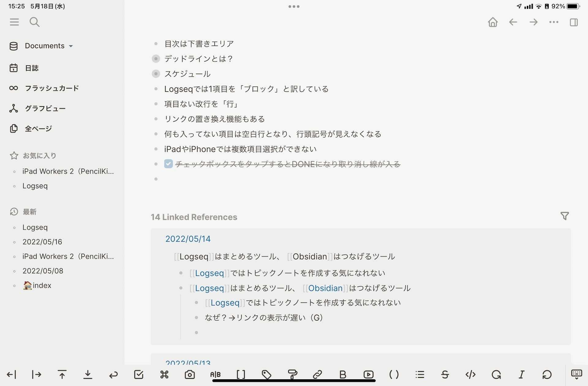Open グラフビュー from sidebar
This screenshot has height=386, width=588.
click(x=45, y=108)
